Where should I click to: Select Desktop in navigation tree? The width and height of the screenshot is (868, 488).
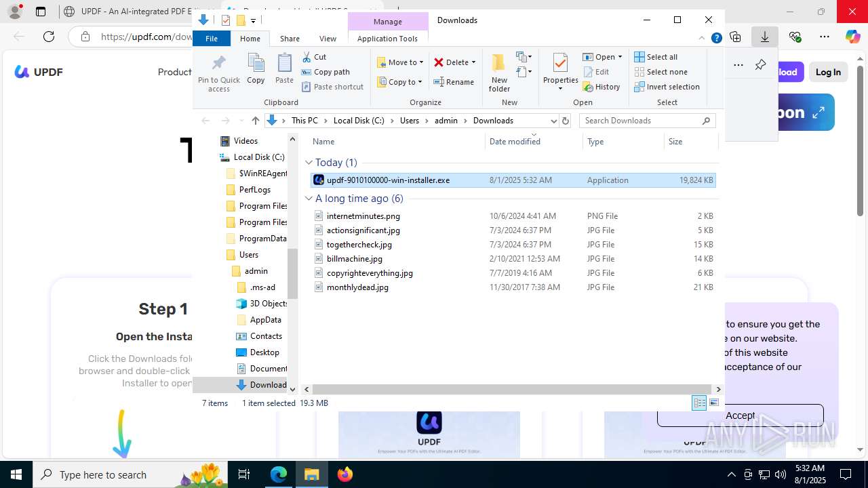pos(264,352)
